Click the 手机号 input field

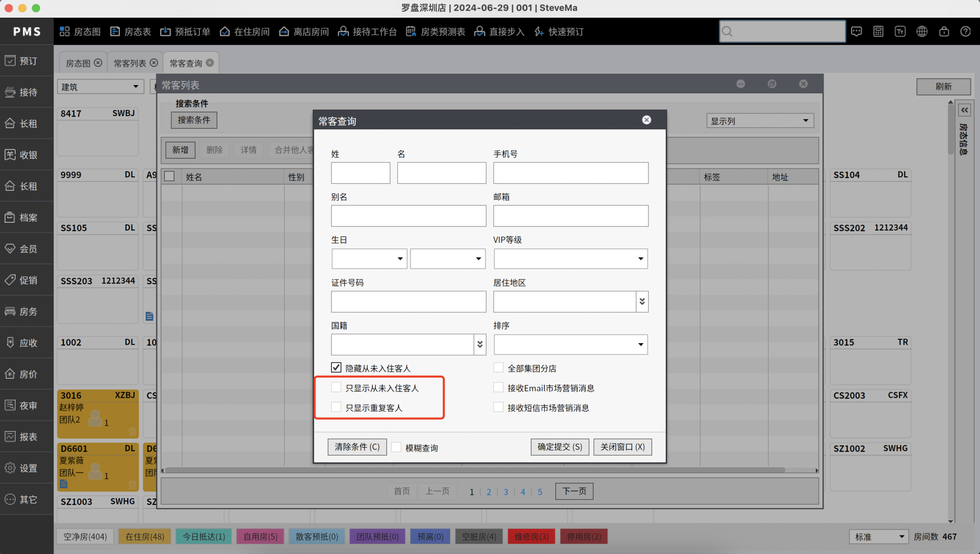[x=570, y=173]
